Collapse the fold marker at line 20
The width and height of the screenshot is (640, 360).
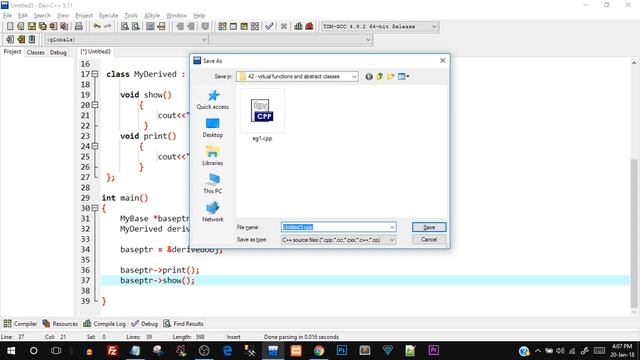[x=95, y=105]
